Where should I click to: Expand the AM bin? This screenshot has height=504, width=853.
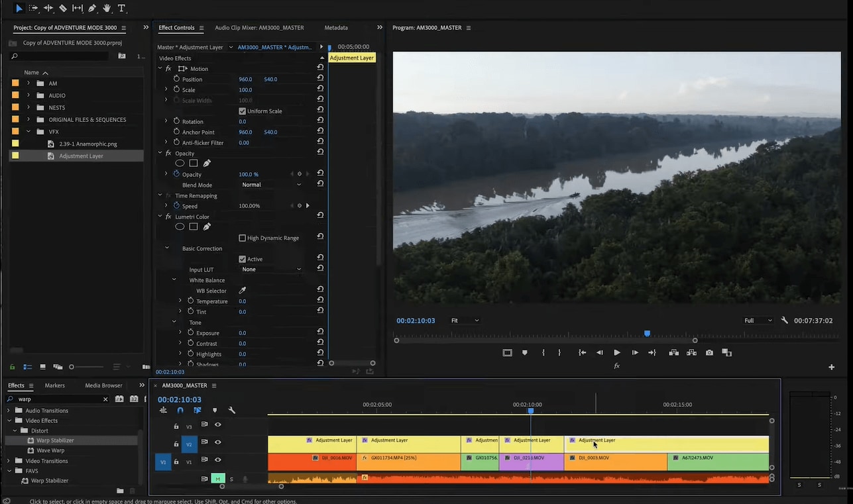point(28,83)
